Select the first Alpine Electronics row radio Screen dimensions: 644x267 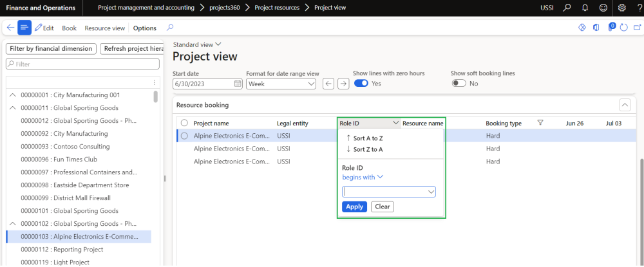click(x=184, y=136)
